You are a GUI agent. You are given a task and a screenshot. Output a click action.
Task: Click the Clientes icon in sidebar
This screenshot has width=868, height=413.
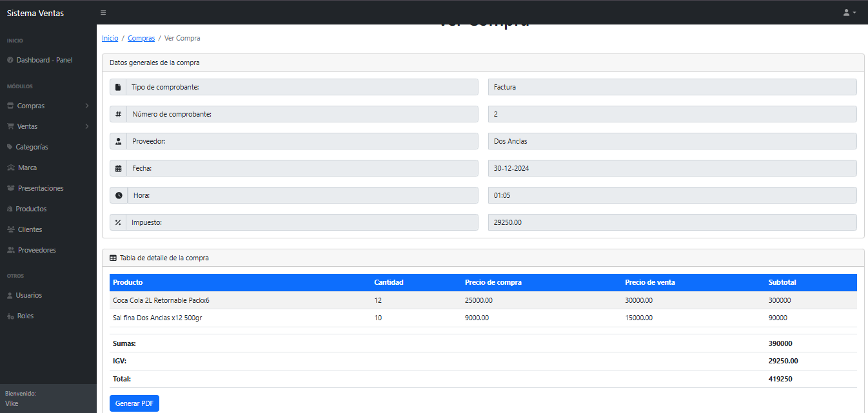point(11,229)
